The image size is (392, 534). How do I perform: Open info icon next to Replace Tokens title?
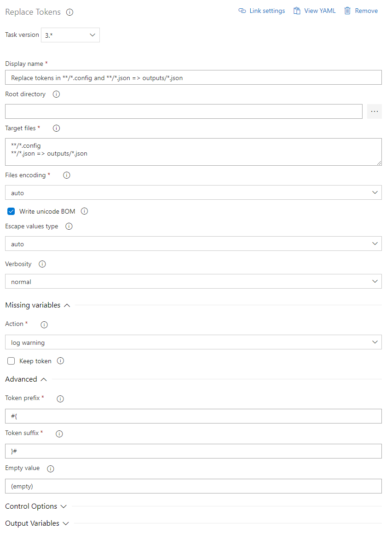[70, 12]
